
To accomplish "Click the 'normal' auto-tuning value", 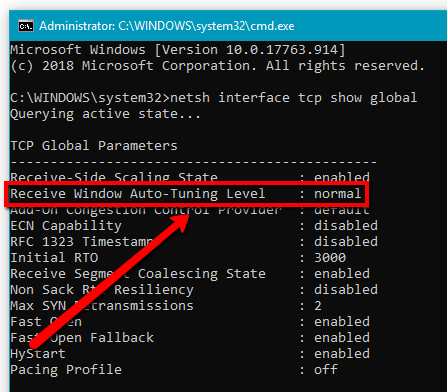I will [338, 194].
